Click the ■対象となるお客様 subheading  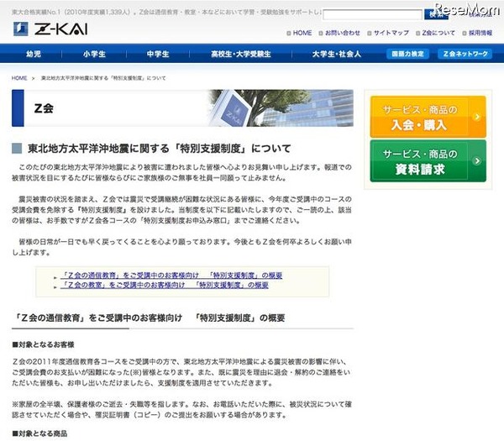(x=43, y=345)
